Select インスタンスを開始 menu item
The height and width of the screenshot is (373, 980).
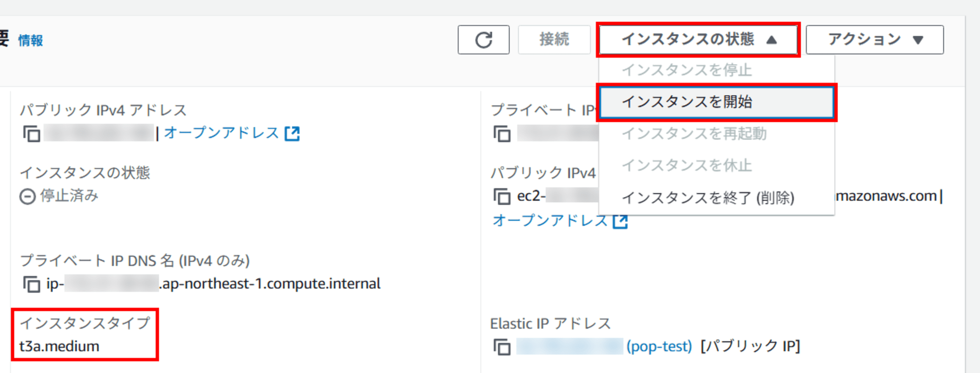[x=717, y=102]
